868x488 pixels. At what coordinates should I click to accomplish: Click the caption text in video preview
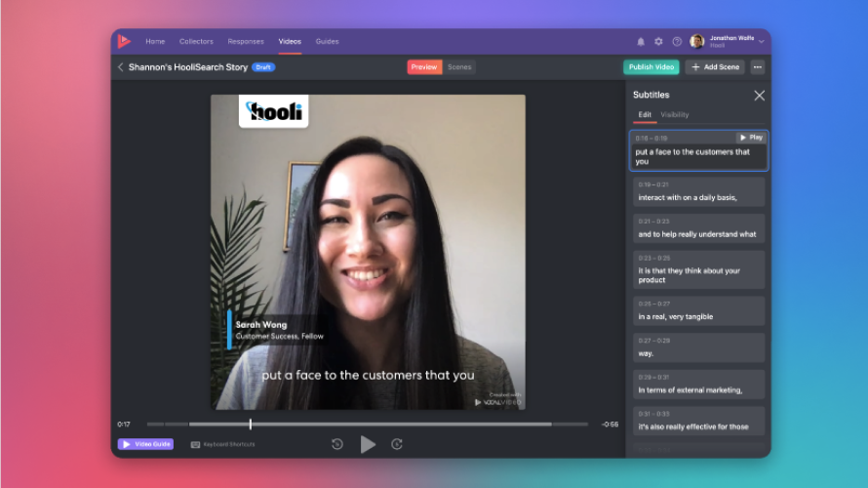tap(368, 375)
